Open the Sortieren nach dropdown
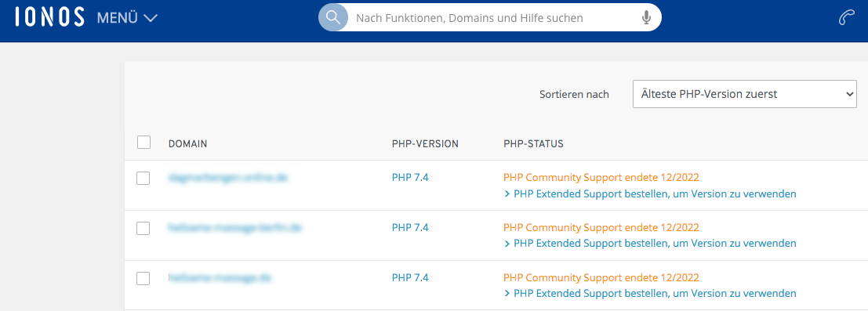This screenshot has width=868, height=311. point(745,94)
